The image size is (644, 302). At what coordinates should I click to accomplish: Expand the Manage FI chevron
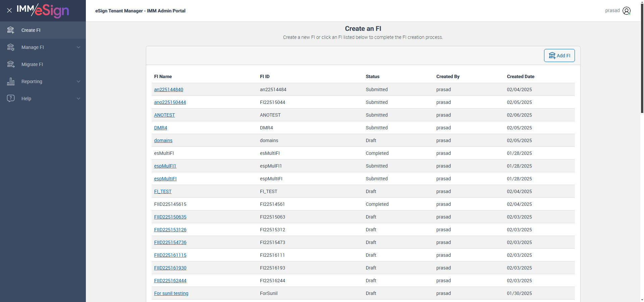click(x=78, y=47)
